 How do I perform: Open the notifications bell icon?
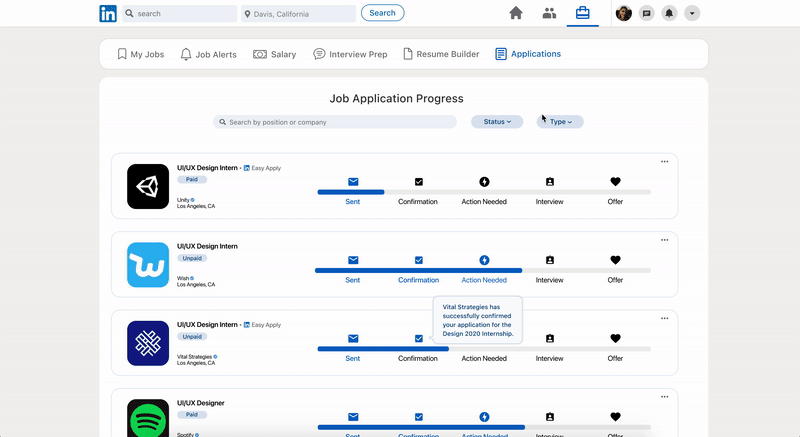click(669, 13)
